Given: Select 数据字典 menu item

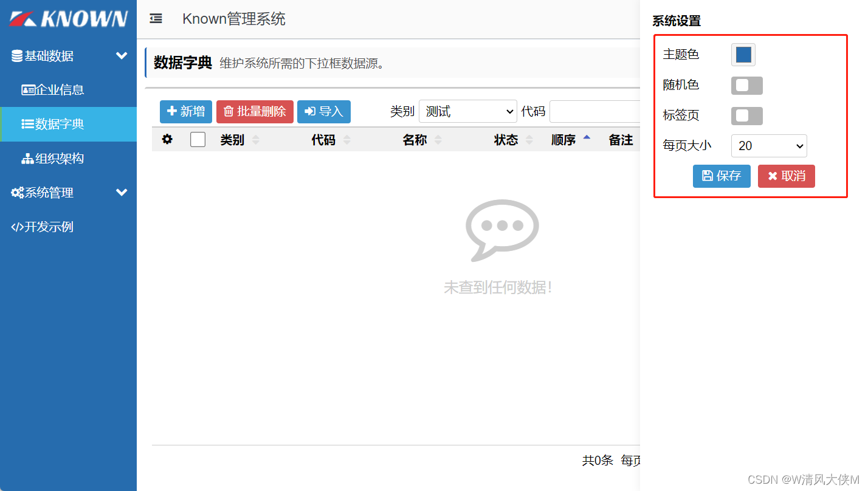Looking at the screenshot, I should pyautogui.click(x=68, y=125).
